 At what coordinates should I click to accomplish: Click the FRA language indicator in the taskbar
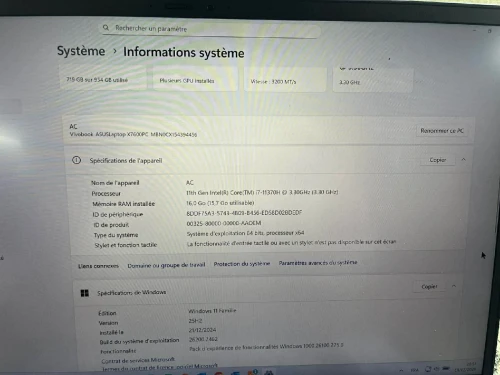click(x=414, y=370)
